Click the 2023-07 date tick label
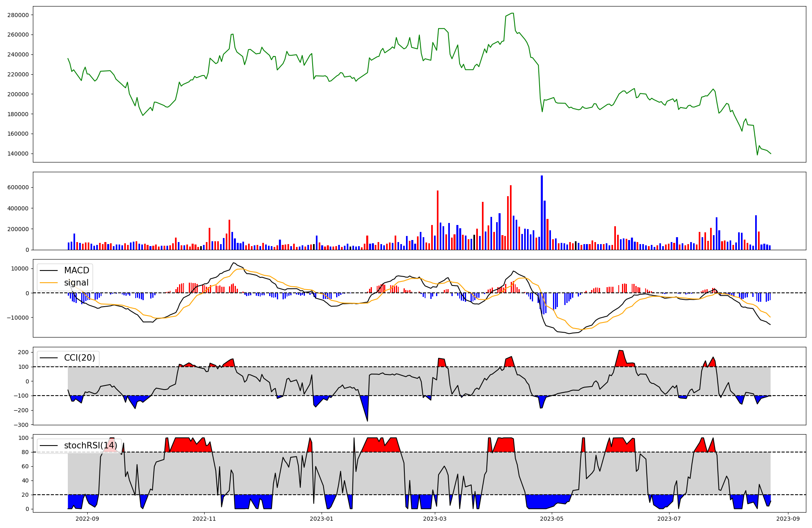Screen dimensions: 812x528 669,519
